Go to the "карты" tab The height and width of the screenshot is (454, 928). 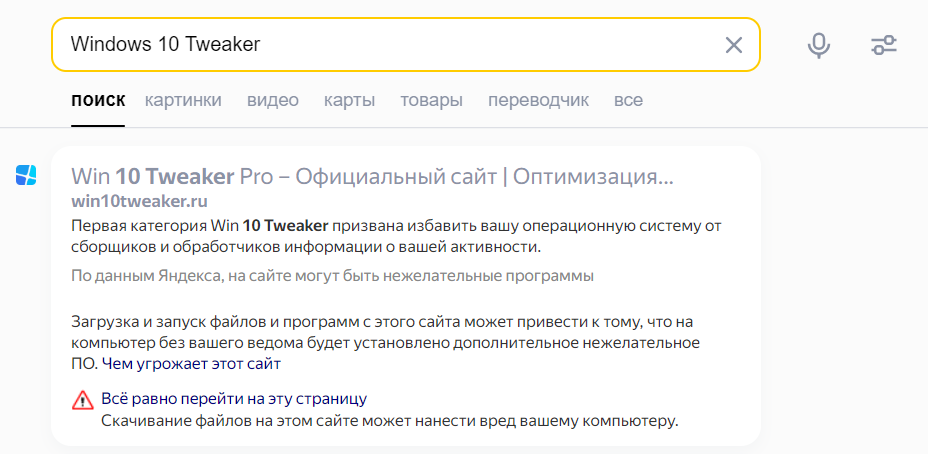click(349, 101)
